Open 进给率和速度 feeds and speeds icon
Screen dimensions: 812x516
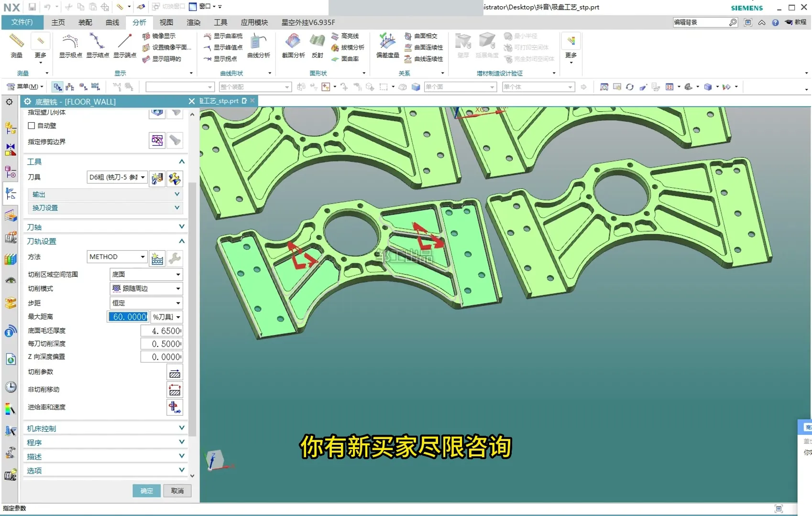[x=175, y=407]
